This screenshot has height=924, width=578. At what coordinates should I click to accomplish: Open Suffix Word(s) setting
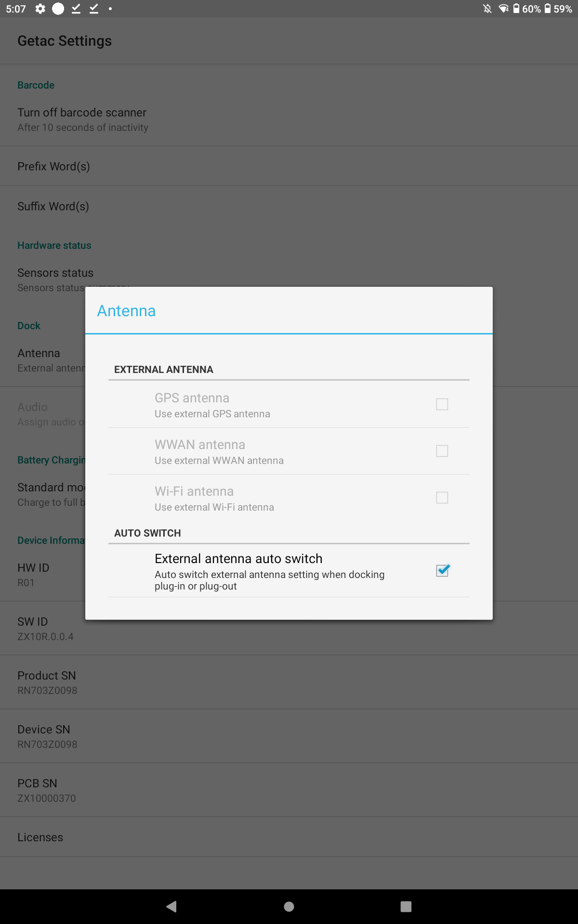click(x=289, y=206)
